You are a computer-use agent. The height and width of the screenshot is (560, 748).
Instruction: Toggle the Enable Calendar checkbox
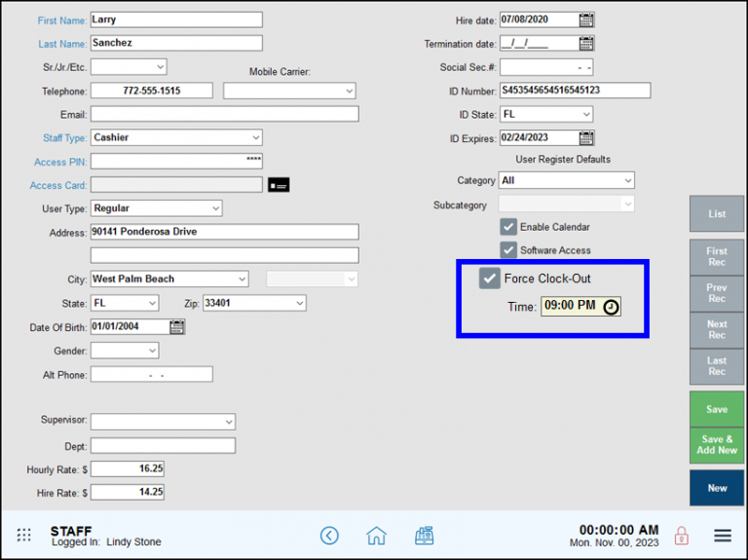[x=508, y=227]
